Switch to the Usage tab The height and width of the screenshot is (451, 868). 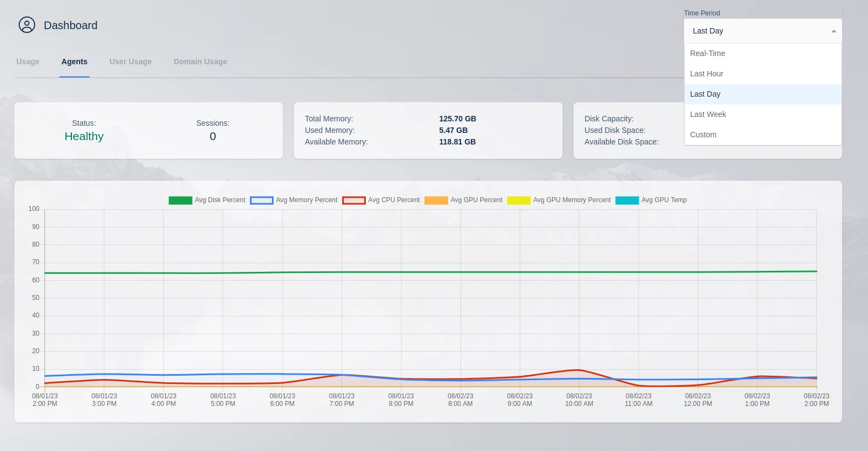(x=28, y=62)
